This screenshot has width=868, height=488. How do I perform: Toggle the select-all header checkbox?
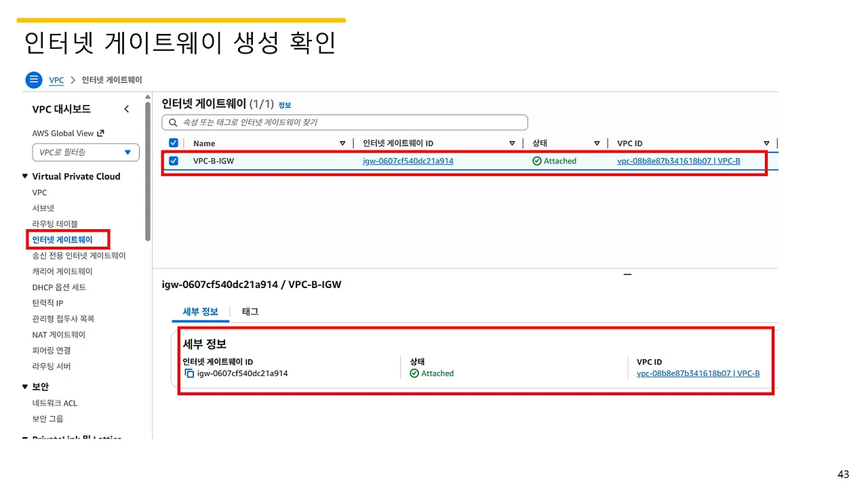(174, 143)
